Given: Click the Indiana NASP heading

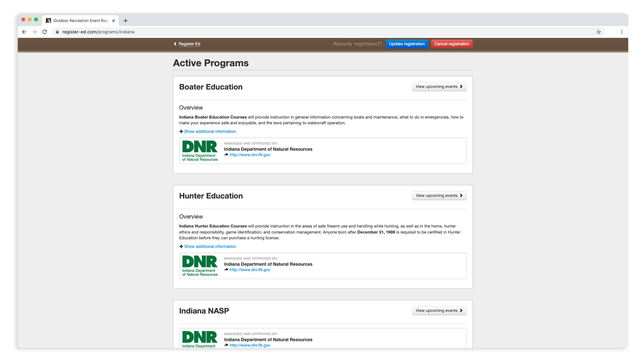Looking at the screenshot, I should pos(204,311).
